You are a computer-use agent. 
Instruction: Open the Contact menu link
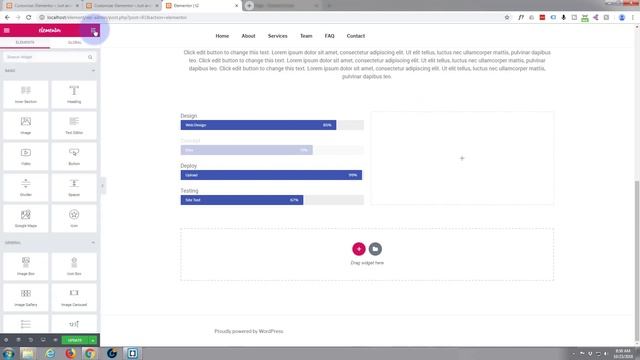(x=356, y=36)
